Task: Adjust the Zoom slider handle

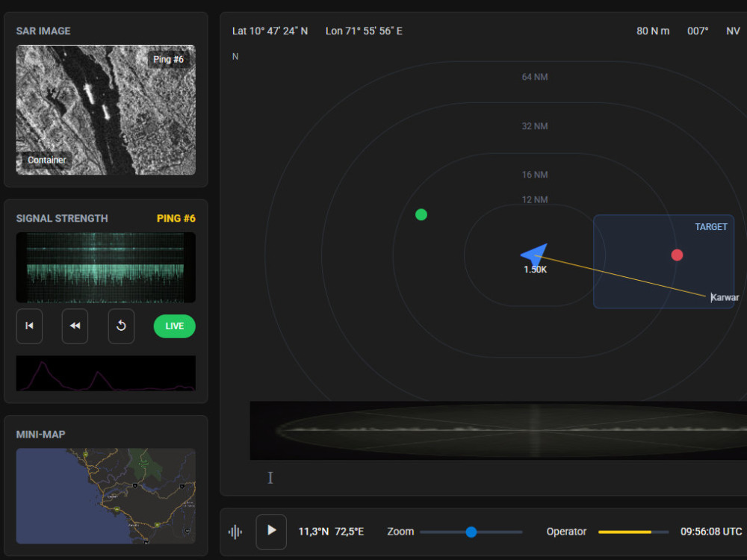Action: click(471, 532)
